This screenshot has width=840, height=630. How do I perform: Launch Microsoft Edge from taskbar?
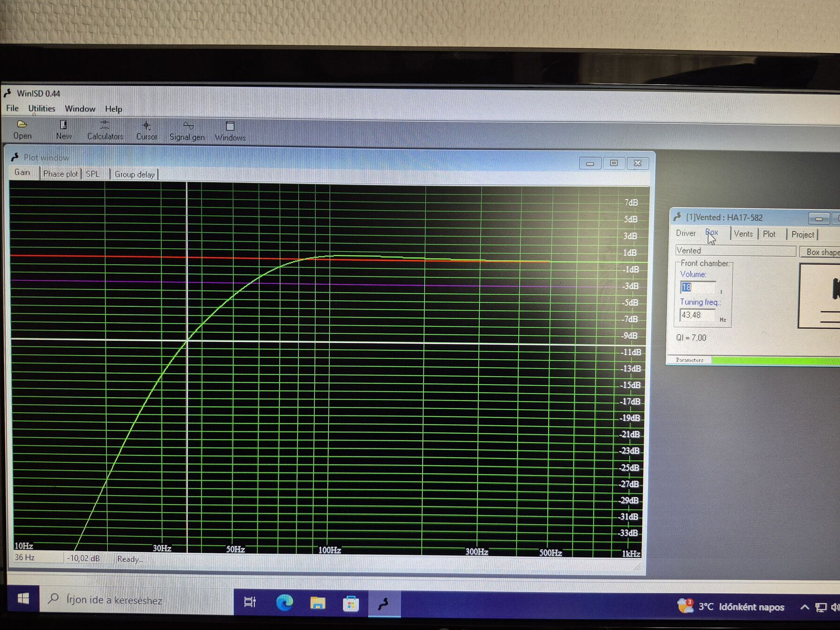pyautogui.click(x=284, y=602)
